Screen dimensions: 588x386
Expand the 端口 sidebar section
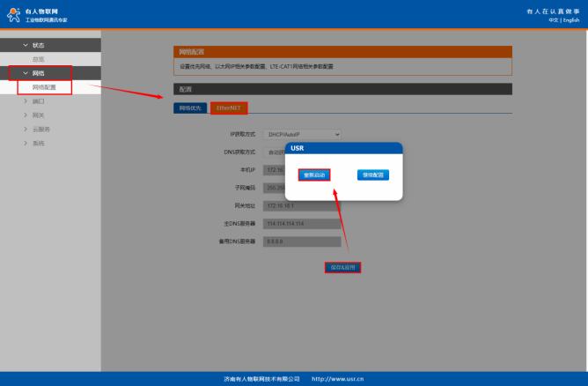[38, 101]
